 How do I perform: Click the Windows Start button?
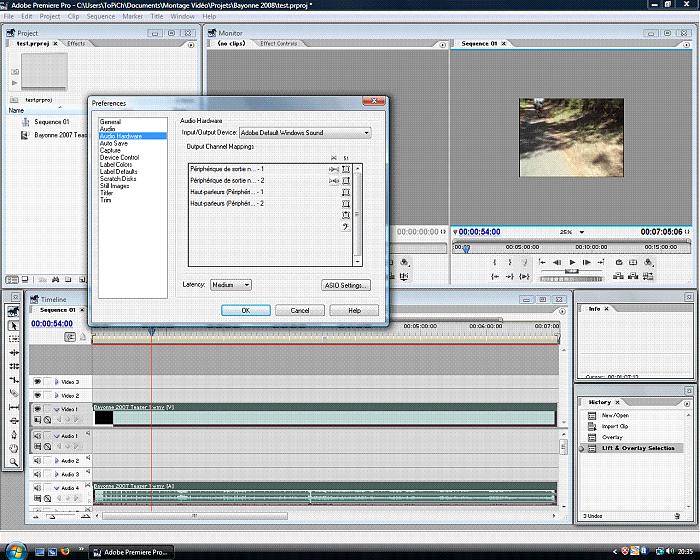click(x=15, y=550)
